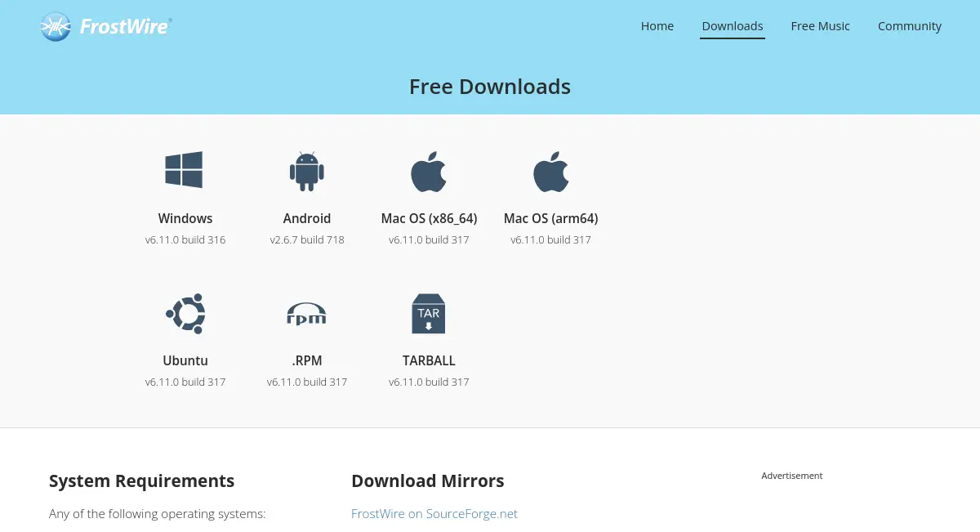Click version text under Mac OS (arm64)
This screenshot has height=532, width=980.
click(x=551, y=239)
